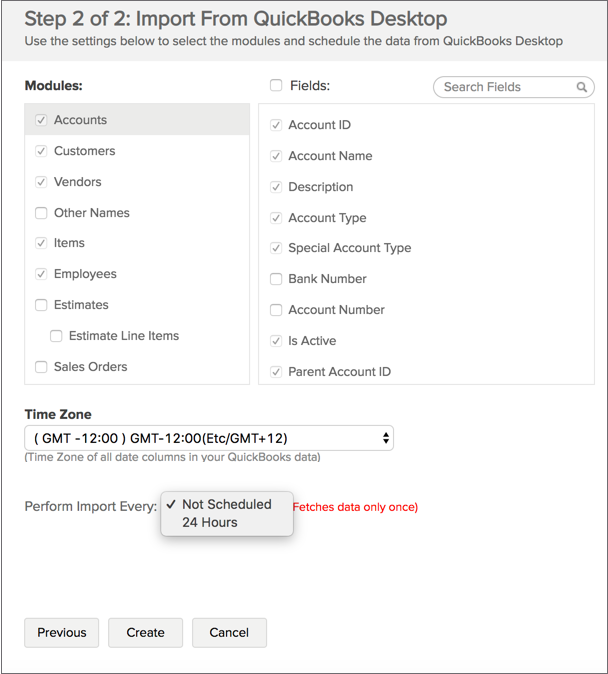Uncheck the Special Account Type checkbox
This screenshot has height=674, width=608.
276,248
